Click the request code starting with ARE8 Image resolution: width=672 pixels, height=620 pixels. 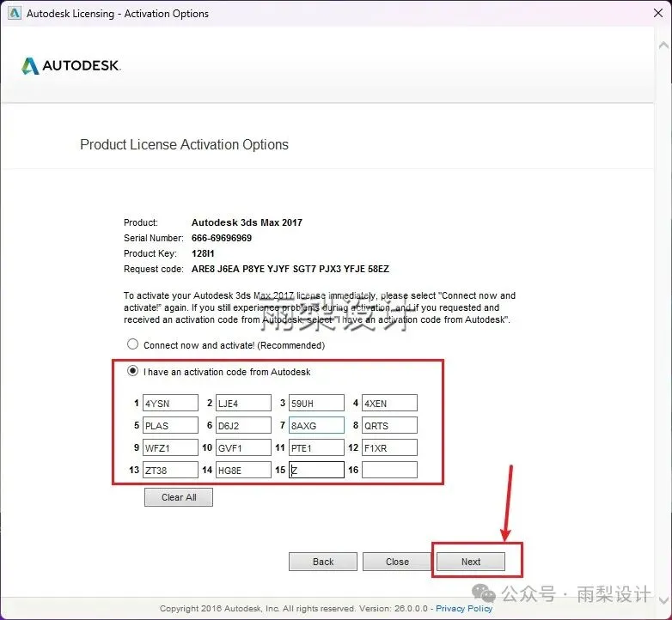click(x=290, y=269)
